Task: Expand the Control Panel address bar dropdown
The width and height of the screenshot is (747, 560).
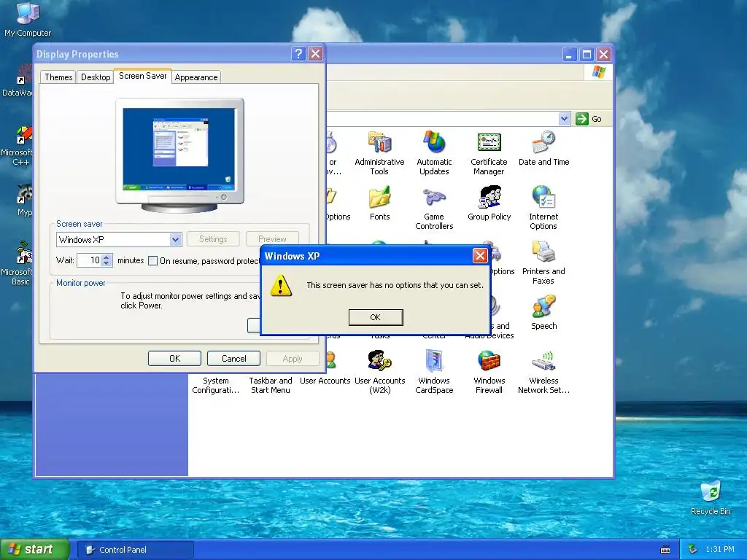Action: pos(564,119)
